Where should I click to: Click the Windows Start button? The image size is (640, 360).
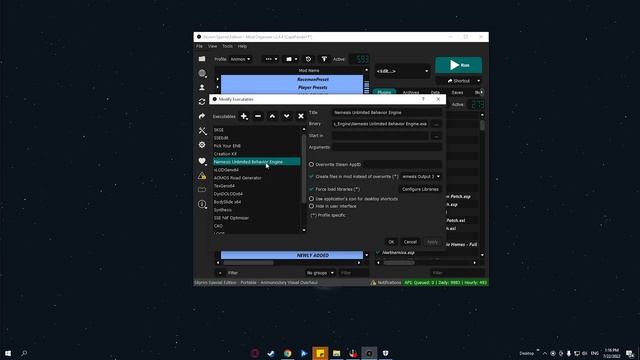[8, 353]
